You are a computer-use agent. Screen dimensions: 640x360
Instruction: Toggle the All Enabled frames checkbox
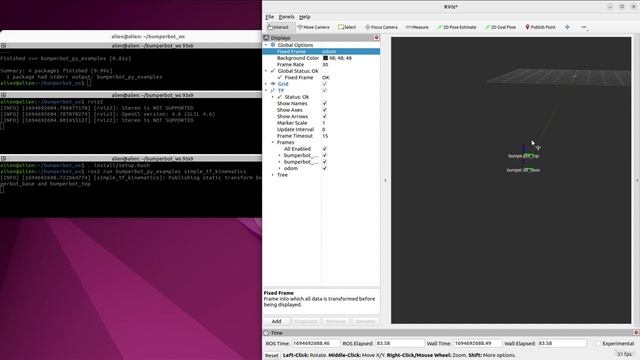tap(324, 149)
